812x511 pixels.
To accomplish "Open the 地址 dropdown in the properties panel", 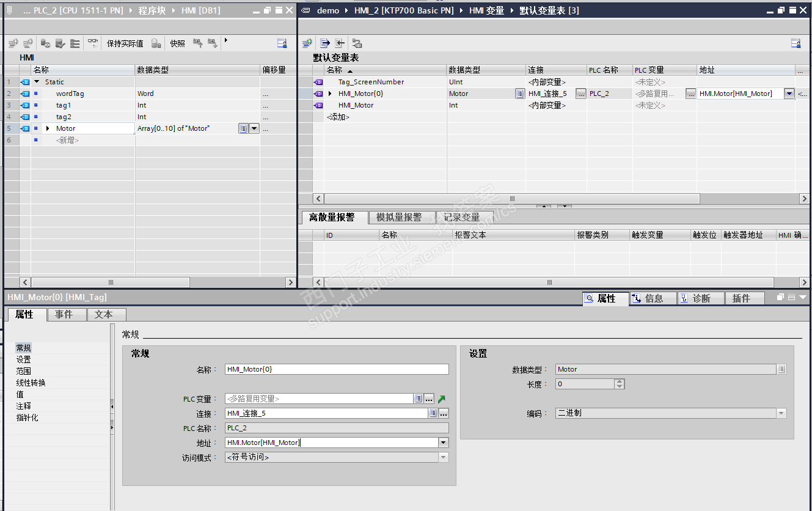I will 444,443.
